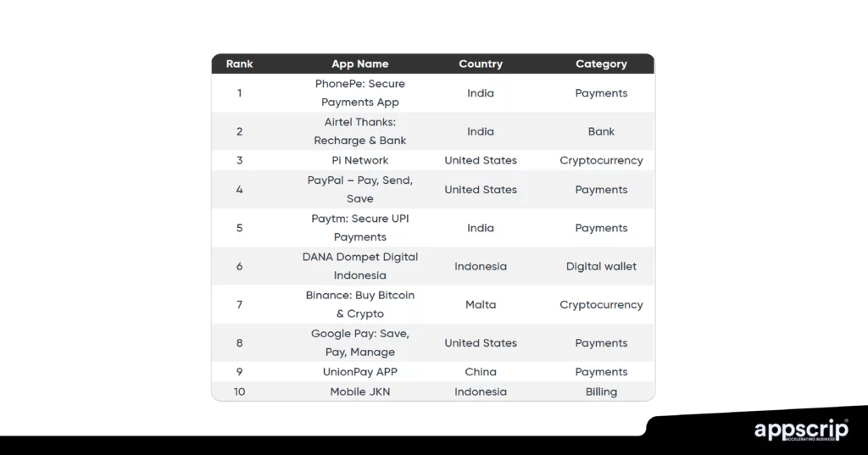Open Google Pay: Save, Pay, Manage

360,343
